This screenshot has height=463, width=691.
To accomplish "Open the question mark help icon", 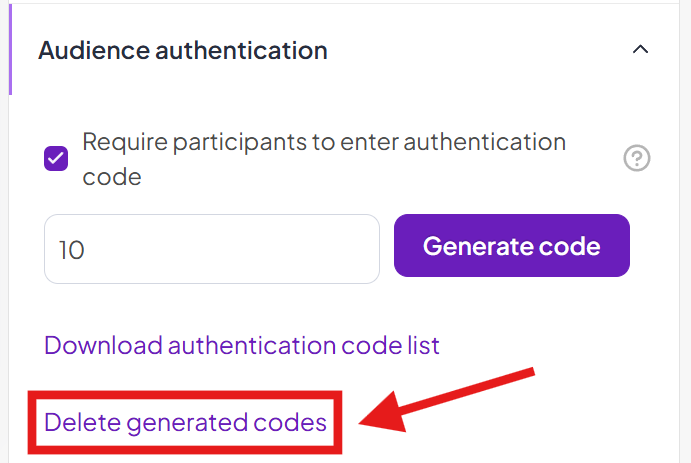I will 637,158.
